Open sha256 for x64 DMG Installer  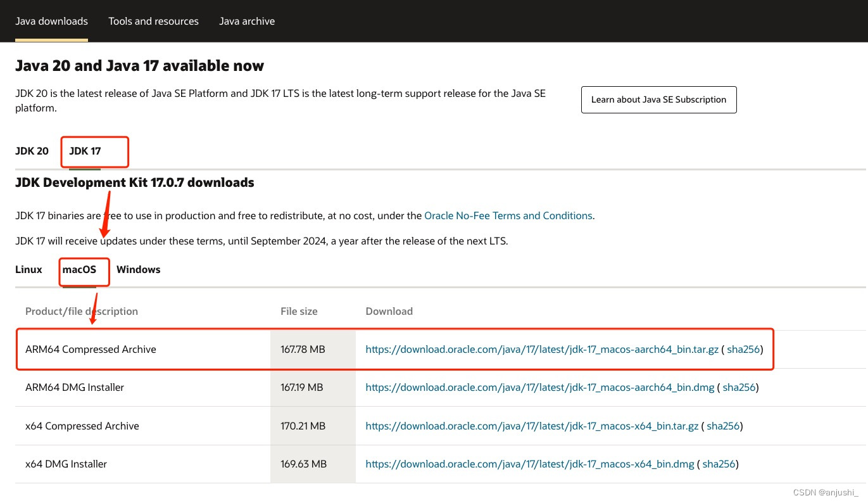point(719,464)
